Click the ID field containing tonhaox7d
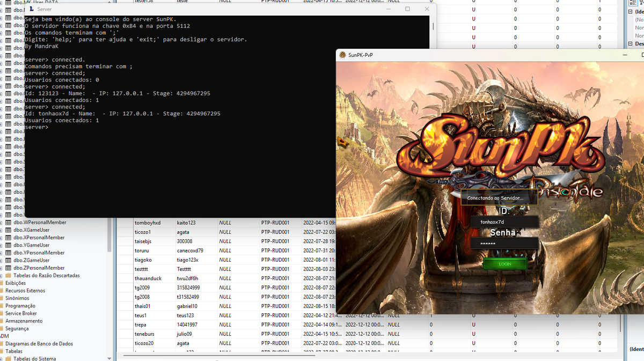 (x=504, y=222)
